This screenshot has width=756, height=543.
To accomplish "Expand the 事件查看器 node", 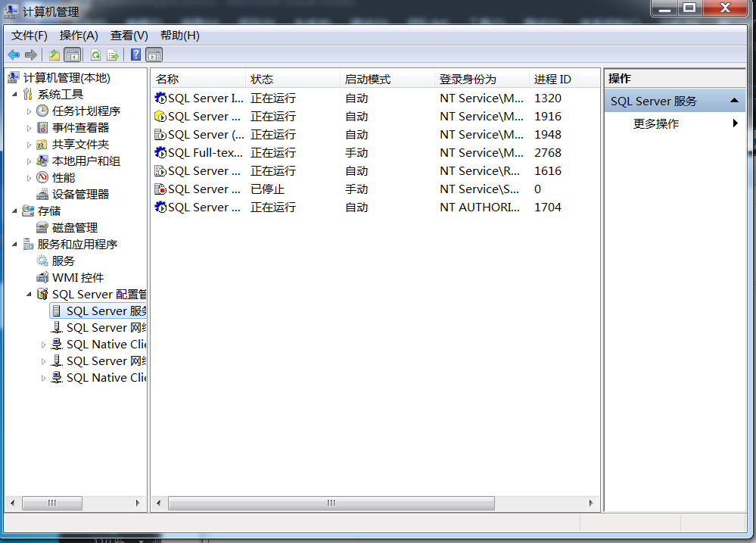I will coord(29,129).
